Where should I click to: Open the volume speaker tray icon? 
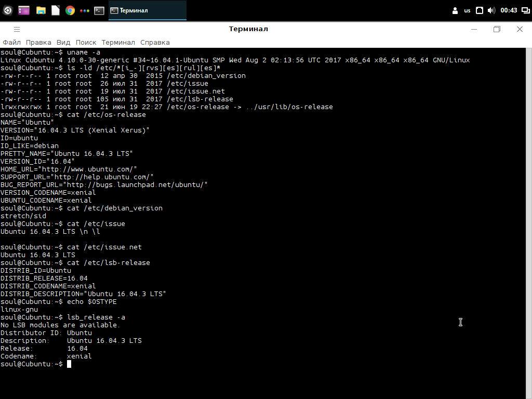click(491, 10)
